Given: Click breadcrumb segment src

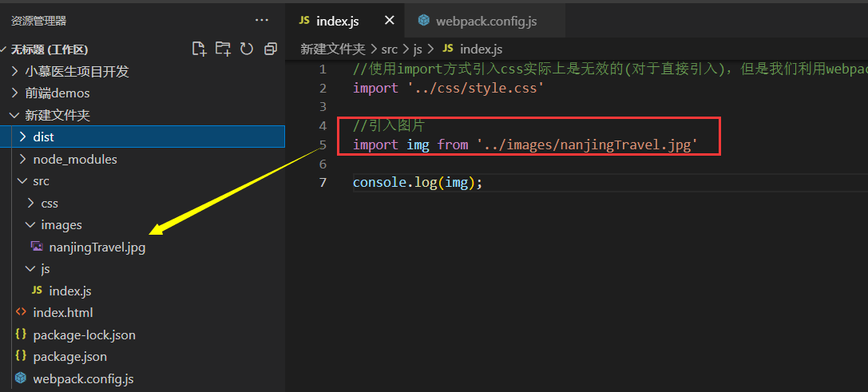Looking at the screenshot, I should (390, 49).
